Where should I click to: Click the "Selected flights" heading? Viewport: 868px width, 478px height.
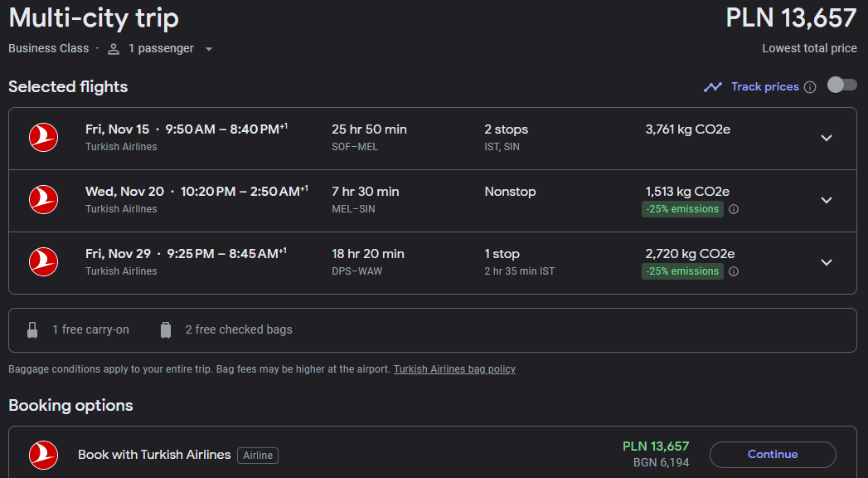tap(68, 87)
